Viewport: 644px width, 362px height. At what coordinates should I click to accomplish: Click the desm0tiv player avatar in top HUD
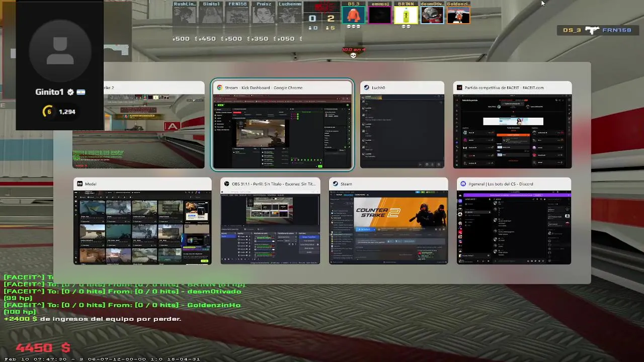click(x=432, y=15)
